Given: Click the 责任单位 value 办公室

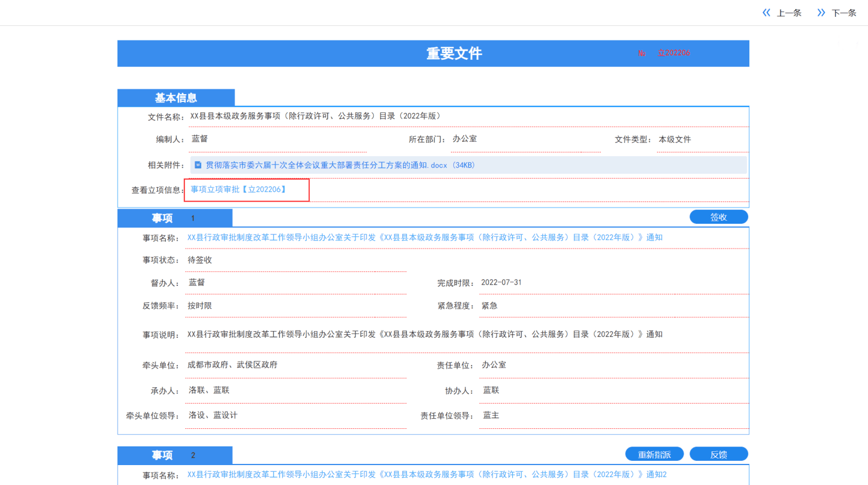Looking at the screenshot, I should tap(494, 365).
